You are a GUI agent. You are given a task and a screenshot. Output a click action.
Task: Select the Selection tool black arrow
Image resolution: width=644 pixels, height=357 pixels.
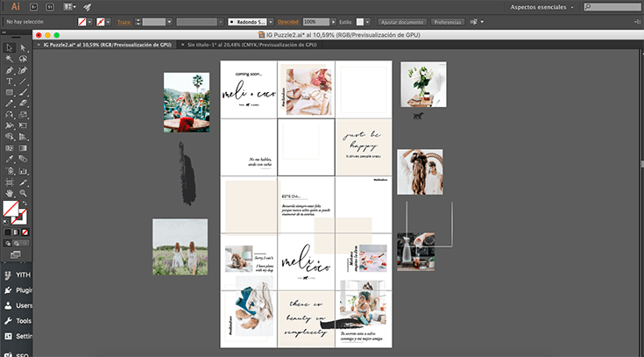[9, 48]
